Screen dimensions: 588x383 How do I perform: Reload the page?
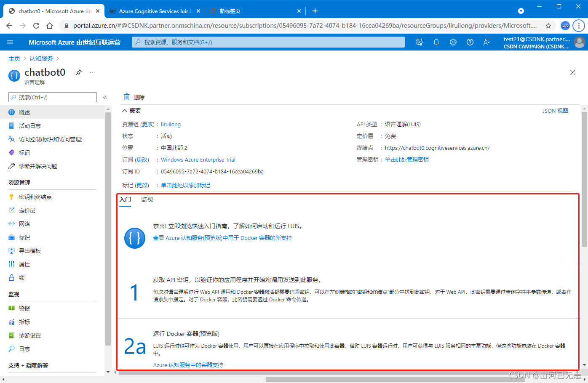pos(36,26)
